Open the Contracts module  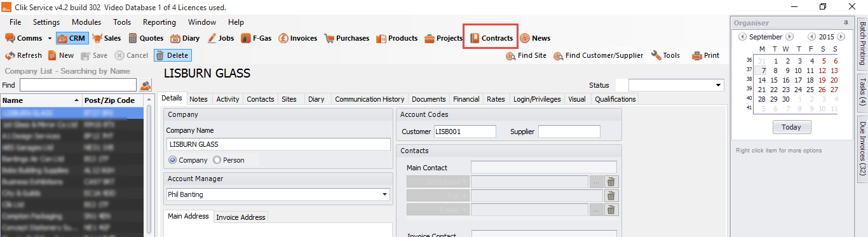(491, 38)
